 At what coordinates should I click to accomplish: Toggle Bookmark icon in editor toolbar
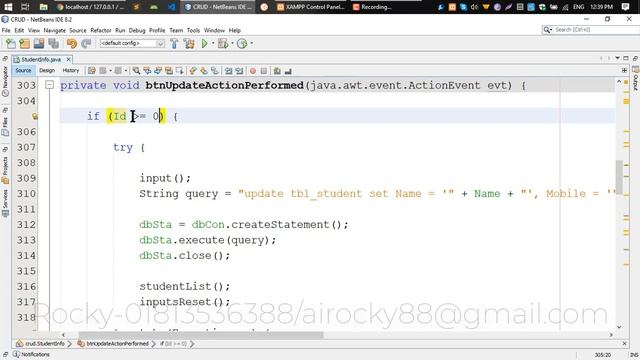click(x=215, y=71)
